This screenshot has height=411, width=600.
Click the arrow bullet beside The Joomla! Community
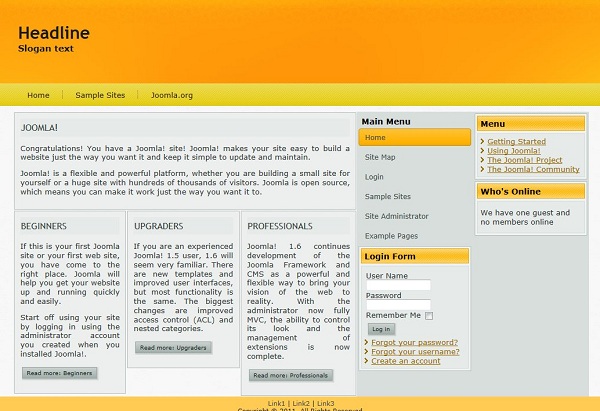tap(483, 169)
